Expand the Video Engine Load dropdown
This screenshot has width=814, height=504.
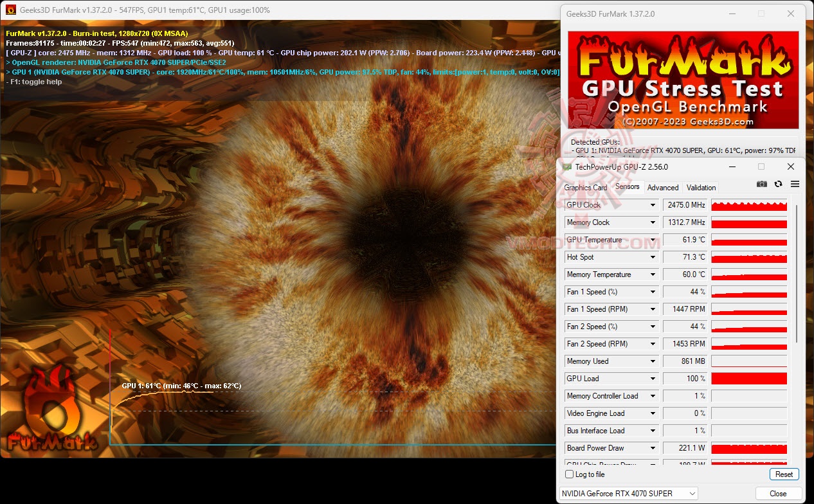(x=653, y=413)
